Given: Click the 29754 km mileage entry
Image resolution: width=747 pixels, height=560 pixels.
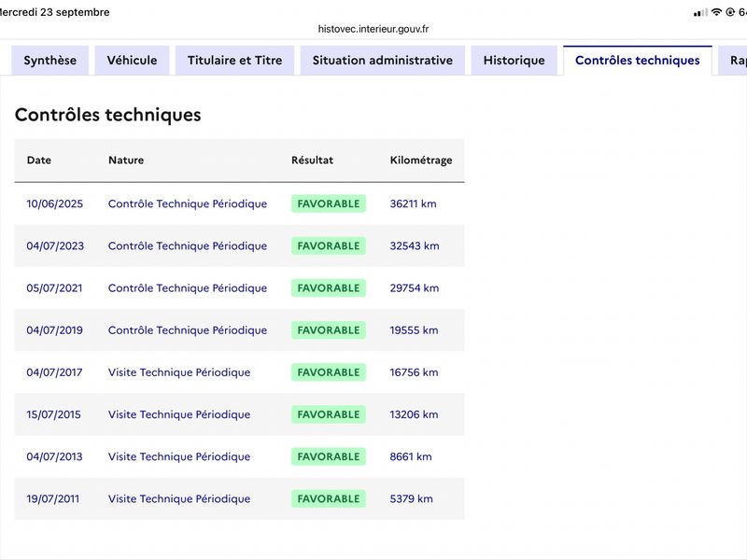Looking at the screenshot, I should pos(415,288).
